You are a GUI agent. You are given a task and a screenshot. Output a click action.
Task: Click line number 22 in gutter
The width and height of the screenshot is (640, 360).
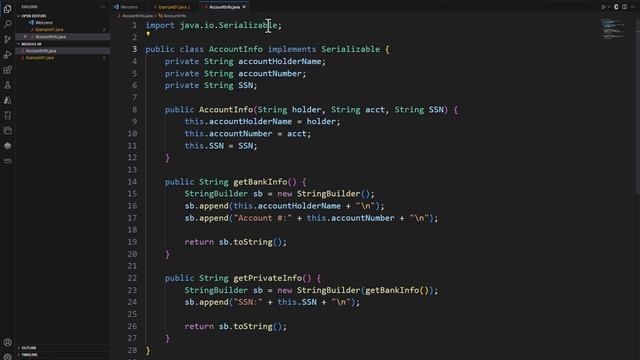[x=132, y=278]
